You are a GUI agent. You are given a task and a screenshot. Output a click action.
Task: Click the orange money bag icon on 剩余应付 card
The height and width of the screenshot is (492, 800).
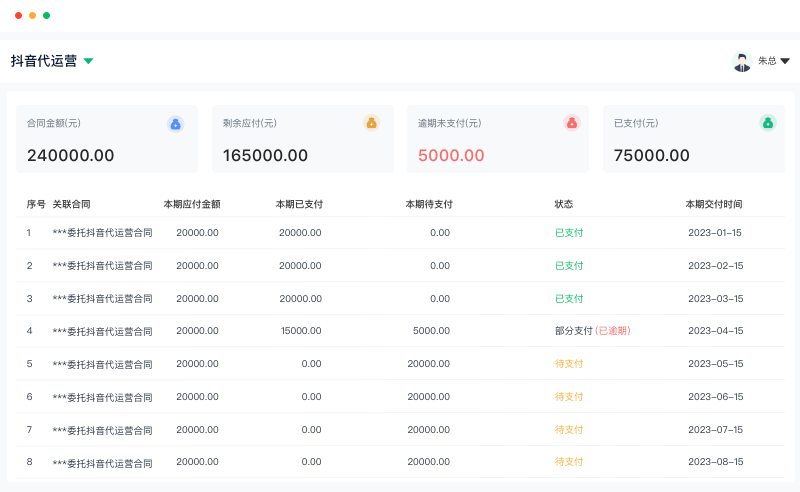click(371, 123)
